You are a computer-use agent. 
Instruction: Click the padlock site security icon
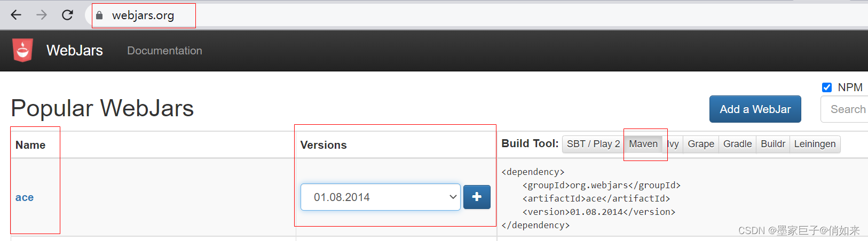99,15
